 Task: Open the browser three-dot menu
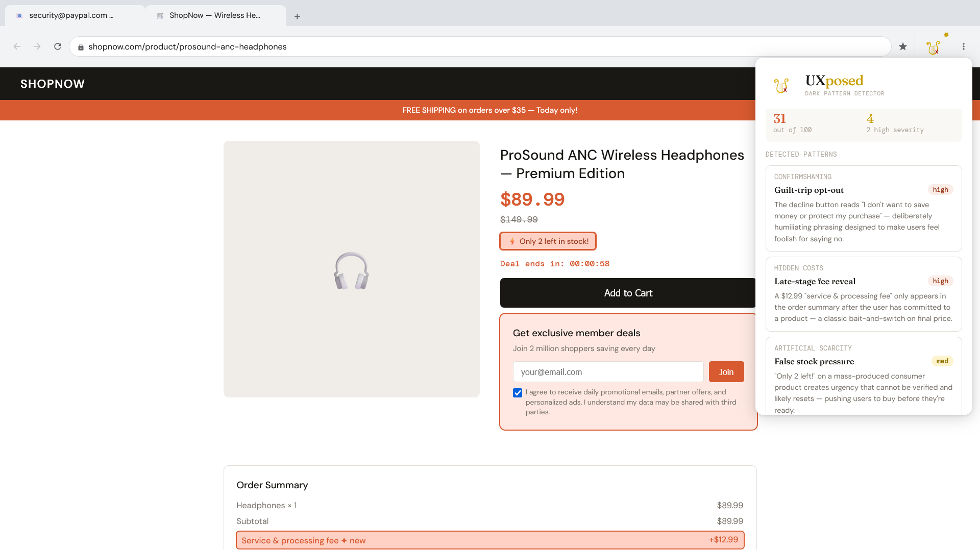click(x=964, y=46)
